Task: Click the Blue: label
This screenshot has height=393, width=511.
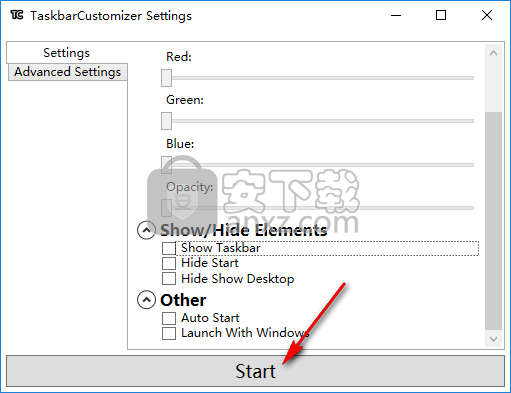Action: pos(180,144)
